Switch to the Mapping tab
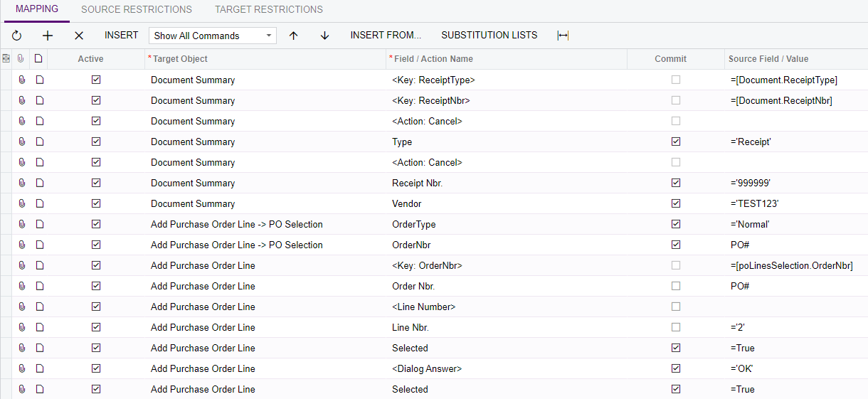Image resolution: width=868 pixels, height=399 pixels. tap(37, 9)
